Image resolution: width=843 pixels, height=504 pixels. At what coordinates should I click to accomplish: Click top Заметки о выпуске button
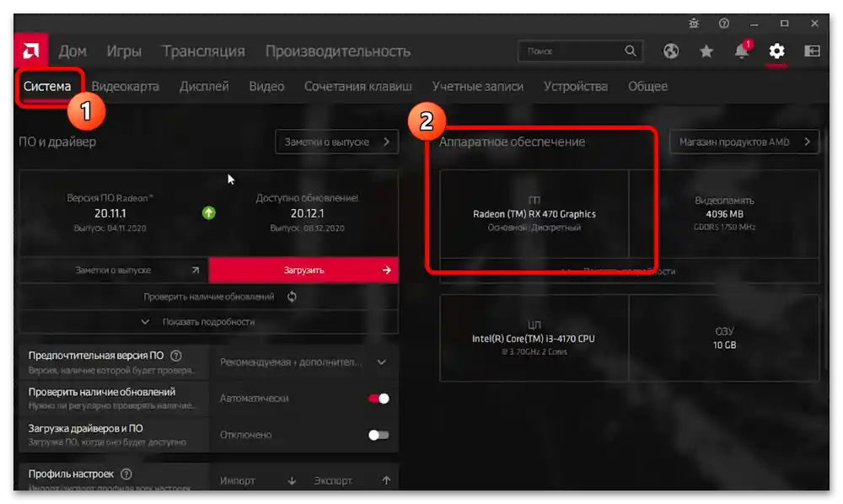point(336,142)
